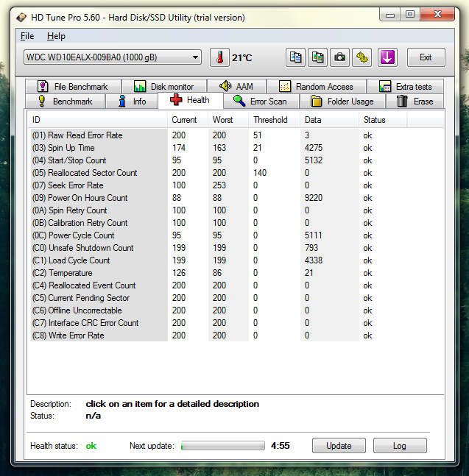This screenshot has width=469, height=476.
Task: Switch to the Erase tab
Action: coord(415,101)
